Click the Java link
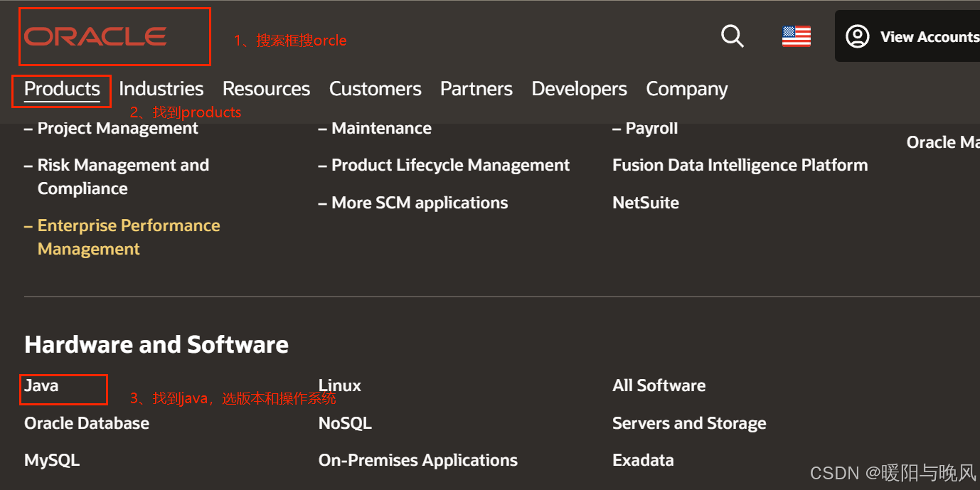This screenshot has width=980, height=490. point(41,385)
